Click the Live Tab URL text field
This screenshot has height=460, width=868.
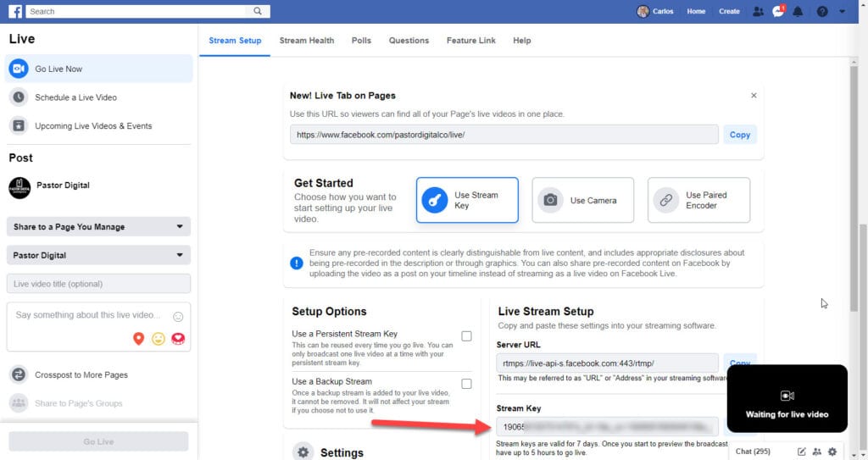pyautogui.click(x=504, y=135)
